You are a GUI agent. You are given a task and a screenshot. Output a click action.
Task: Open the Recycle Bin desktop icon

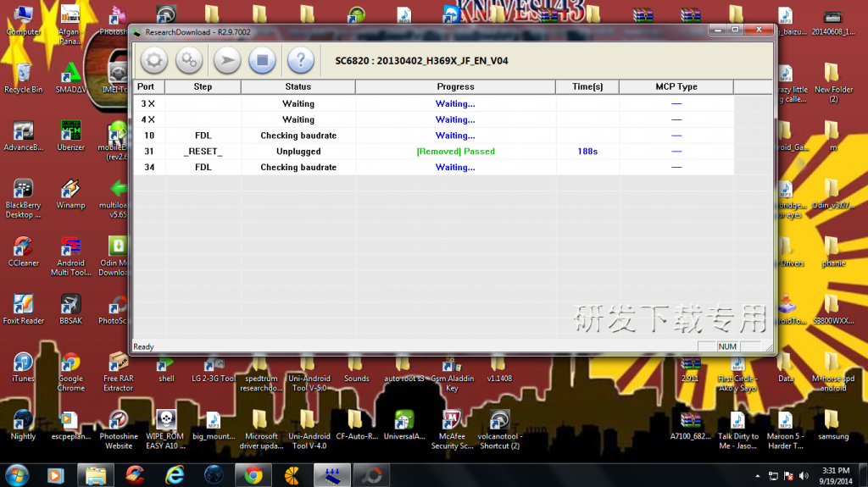point(23,78)
